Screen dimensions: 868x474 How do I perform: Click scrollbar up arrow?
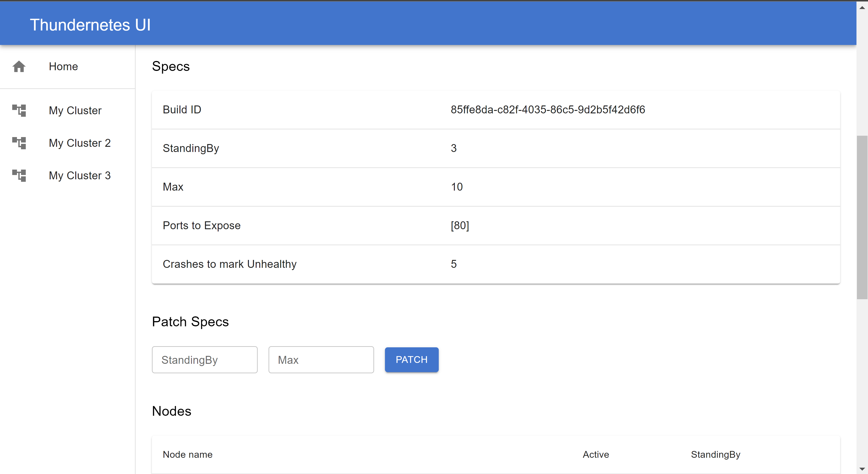click(x=862, y=7)
